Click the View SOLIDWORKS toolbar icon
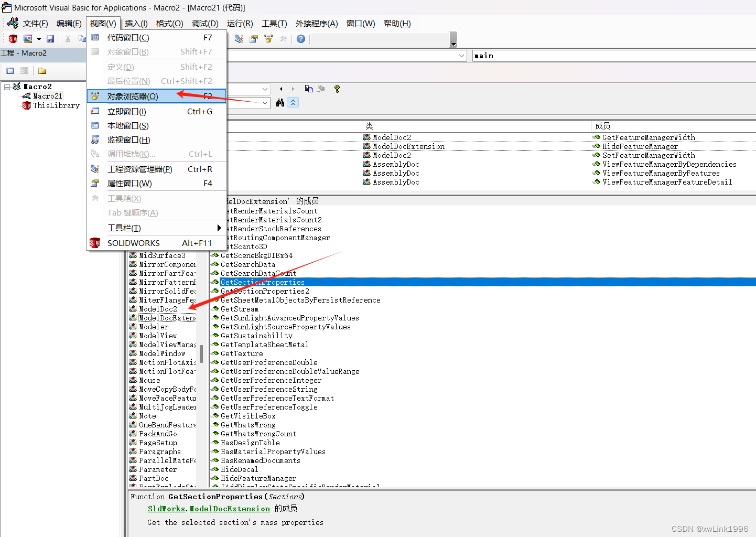Screen dimensions: 756x537 (13, 39)
